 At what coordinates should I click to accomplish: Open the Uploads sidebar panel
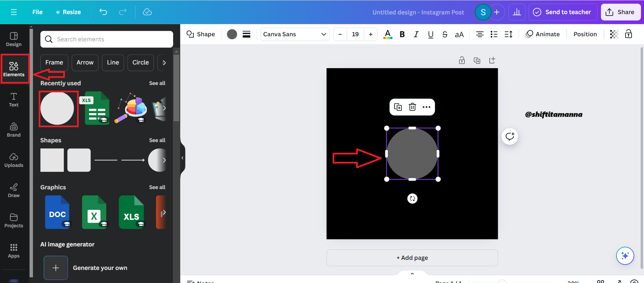[14, 160]
